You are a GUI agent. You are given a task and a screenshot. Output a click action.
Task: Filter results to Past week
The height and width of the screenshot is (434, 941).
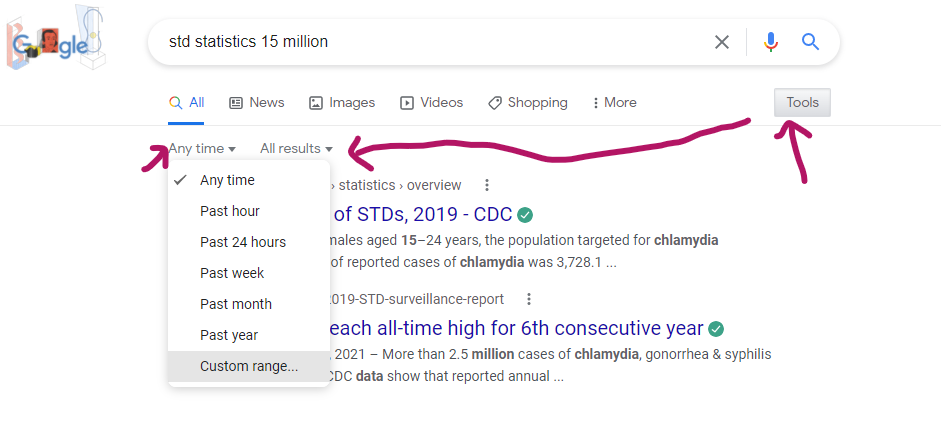[232, 273]
